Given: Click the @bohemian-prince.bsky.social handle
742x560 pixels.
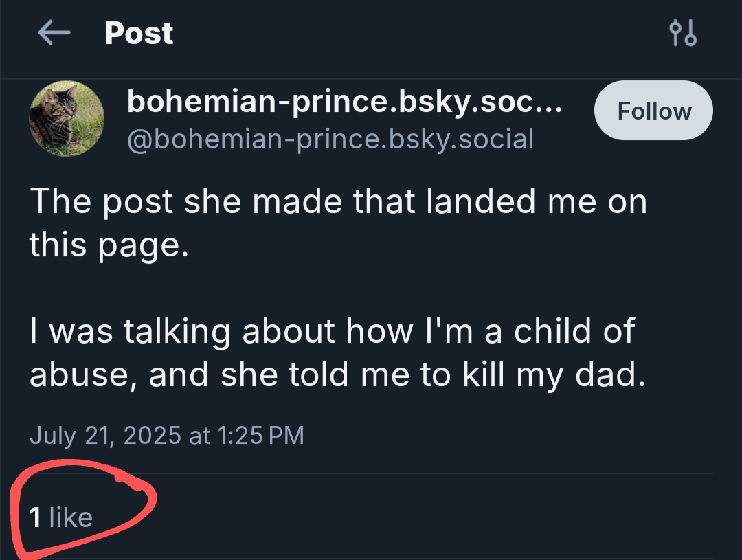Looking at the screenshot, I should tap(330, 139).
